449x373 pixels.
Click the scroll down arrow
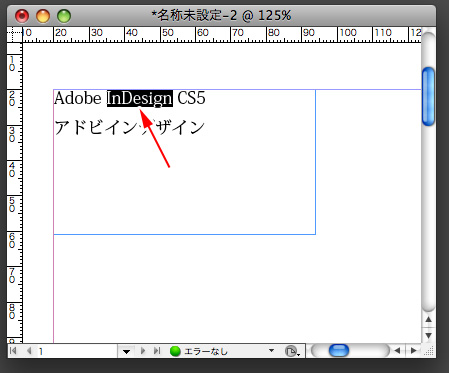pyautogui.click(x=429, y=335)
